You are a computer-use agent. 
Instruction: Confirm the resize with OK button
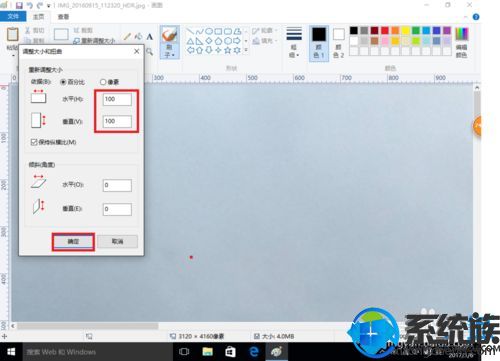[x=73, y=242]
